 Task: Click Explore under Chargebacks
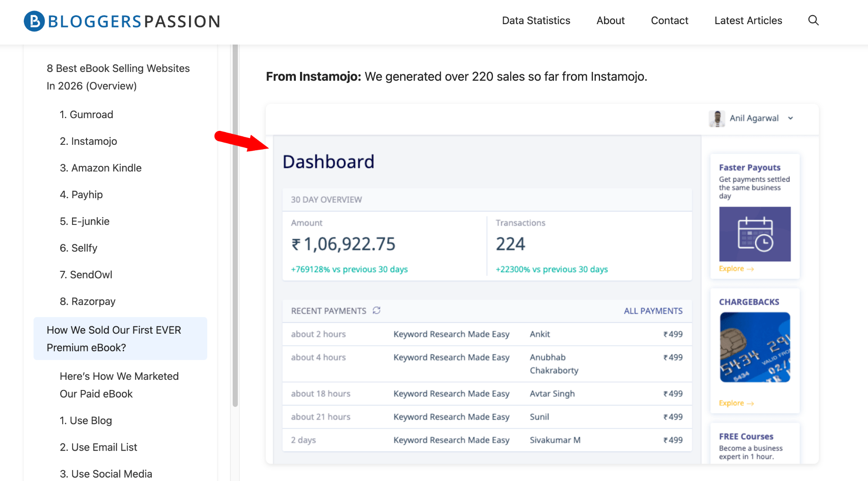click(x=736, y=403)
